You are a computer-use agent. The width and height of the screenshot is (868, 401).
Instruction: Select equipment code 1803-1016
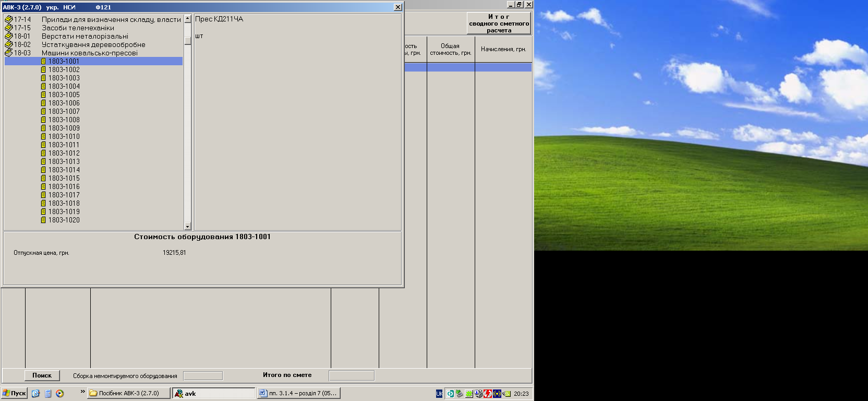(64, 186)
